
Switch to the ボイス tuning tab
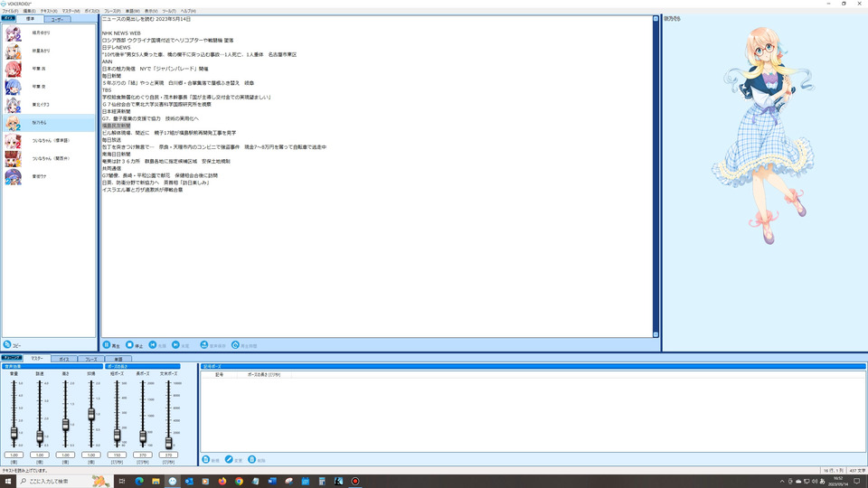(x=64, y=359)
